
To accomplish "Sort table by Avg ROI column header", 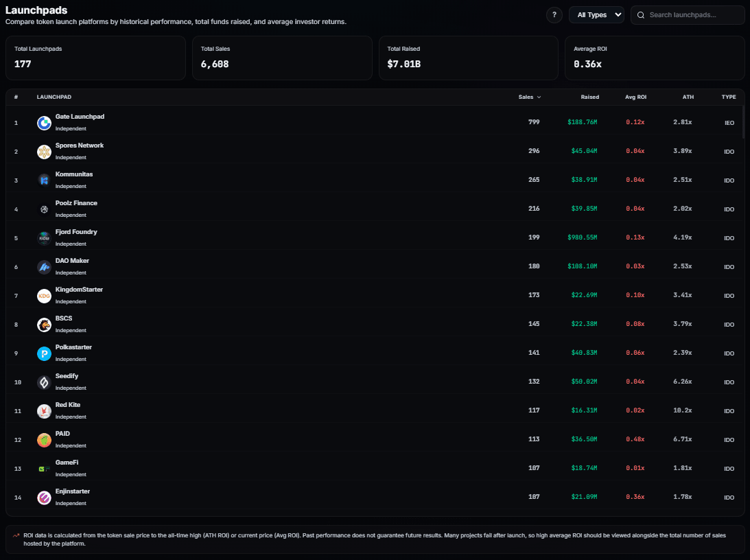I will (x=635, y=97).
